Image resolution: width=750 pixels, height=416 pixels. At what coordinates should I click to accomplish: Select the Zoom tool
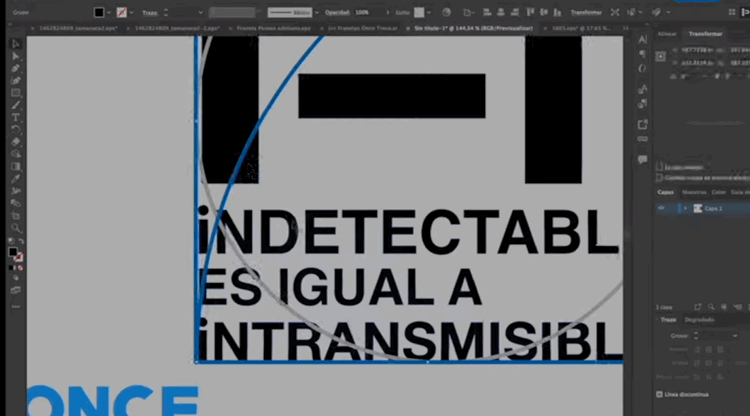[x=15, y=228]
